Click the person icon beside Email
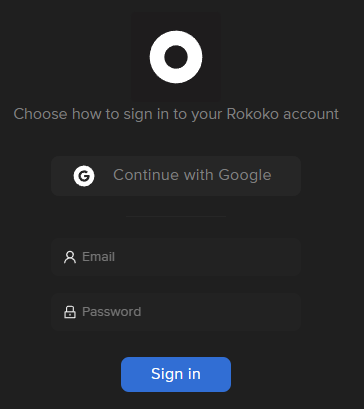Image resolution: width=364 pixels, height=409 pixels. 70,257
